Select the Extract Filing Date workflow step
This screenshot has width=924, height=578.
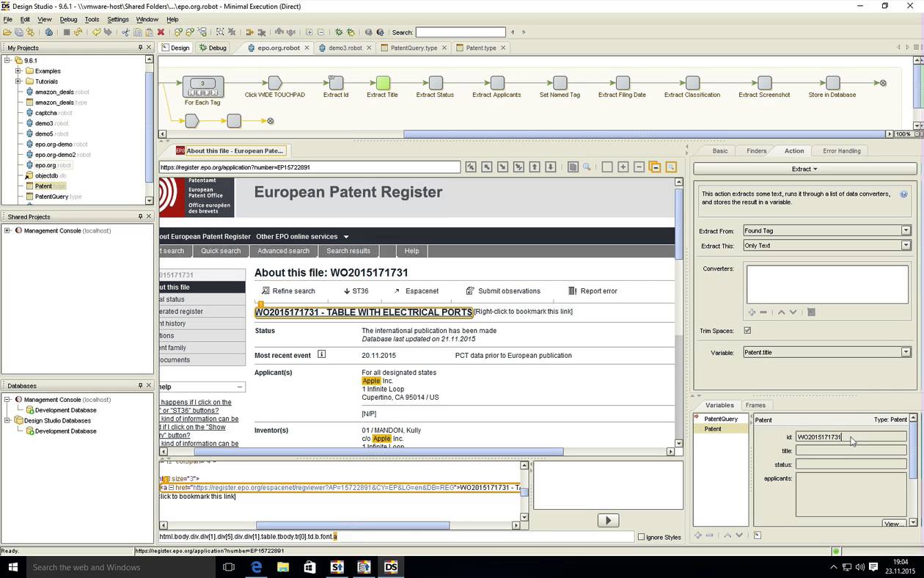(x=623, y=83)
